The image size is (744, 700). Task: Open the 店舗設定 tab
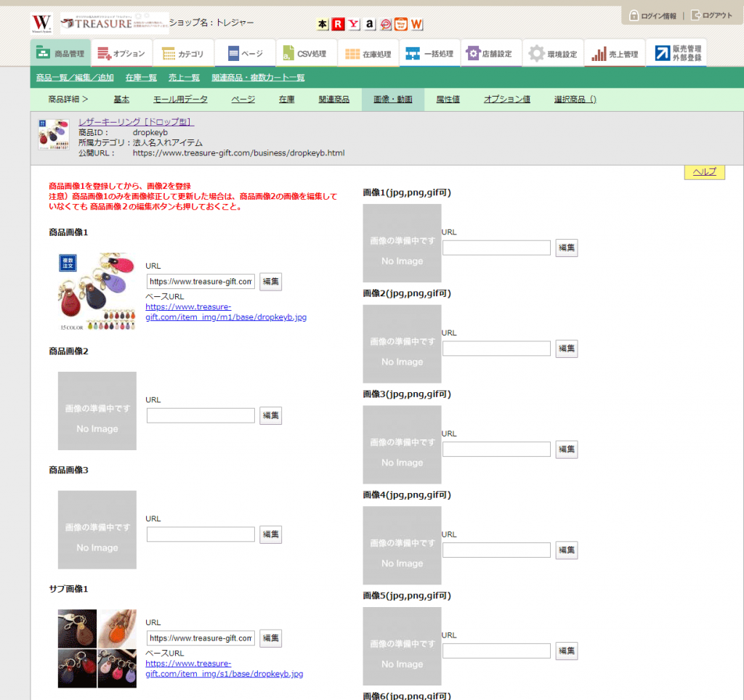coord(490,54)
